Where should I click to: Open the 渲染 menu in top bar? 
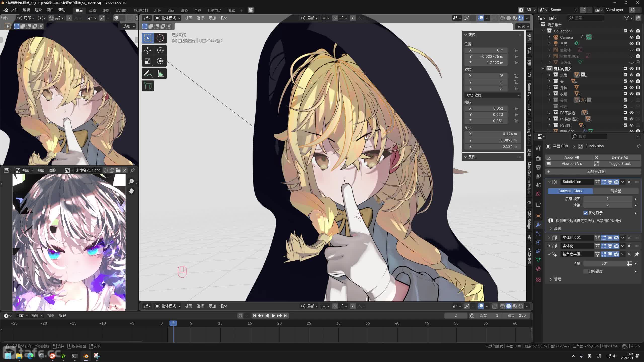38,10
